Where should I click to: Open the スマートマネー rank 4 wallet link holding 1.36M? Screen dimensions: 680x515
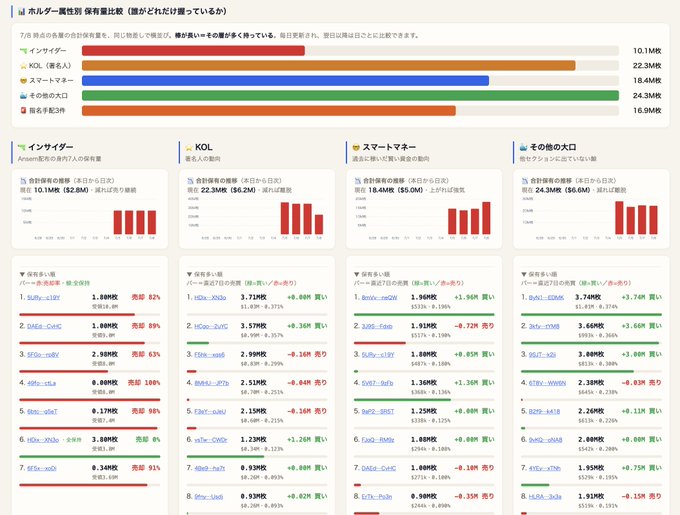tap(377, 383)
